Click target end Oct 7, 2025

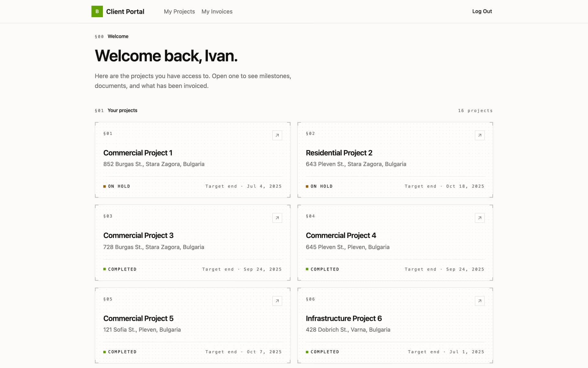tap(243, 352)
